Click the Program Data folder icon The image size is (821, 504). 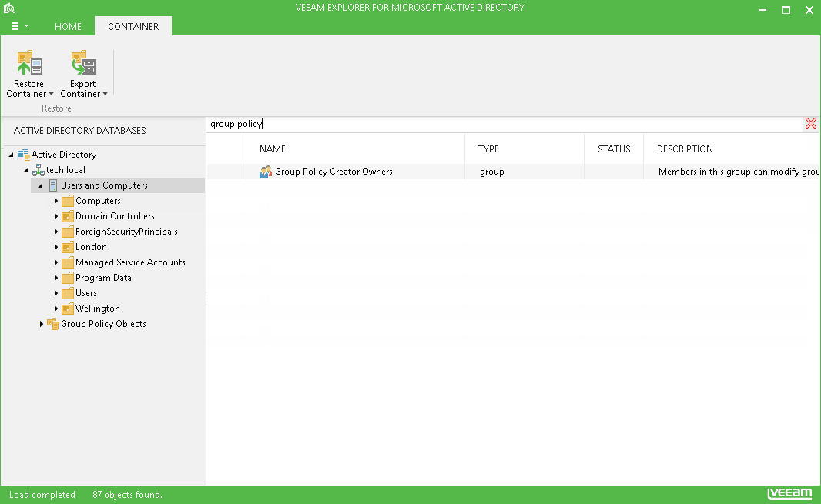tap(68, 278)
